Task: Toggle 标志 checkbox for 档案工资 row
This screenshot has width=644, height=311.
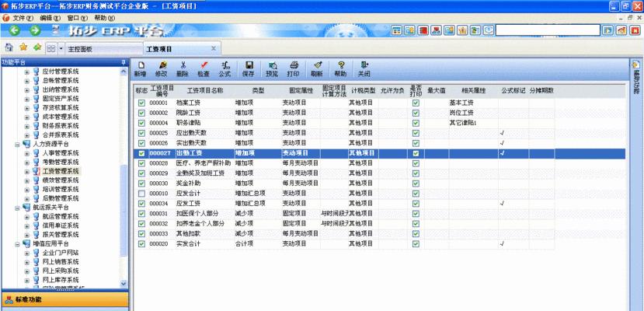Action: click(141, 103)
